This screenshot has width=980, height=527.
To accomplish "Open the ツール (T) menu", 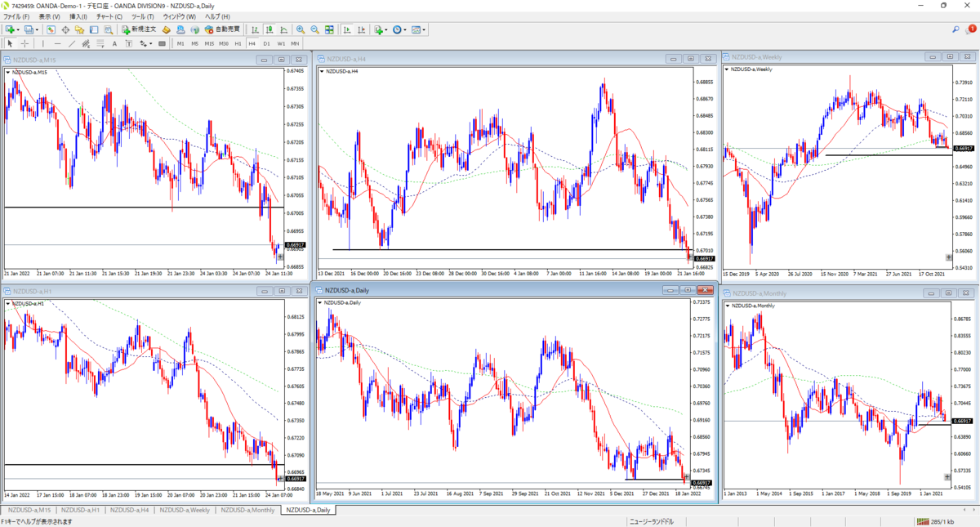I will [143, 16].
